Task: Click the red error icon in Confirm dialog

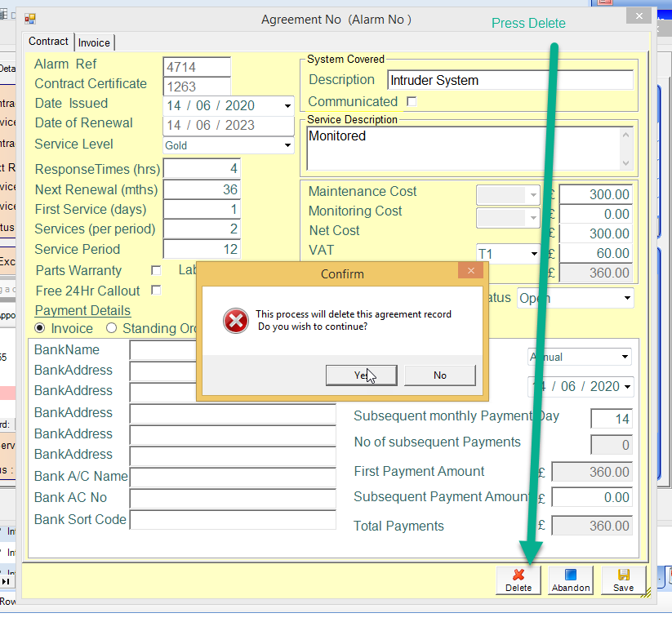Action: 236,321
